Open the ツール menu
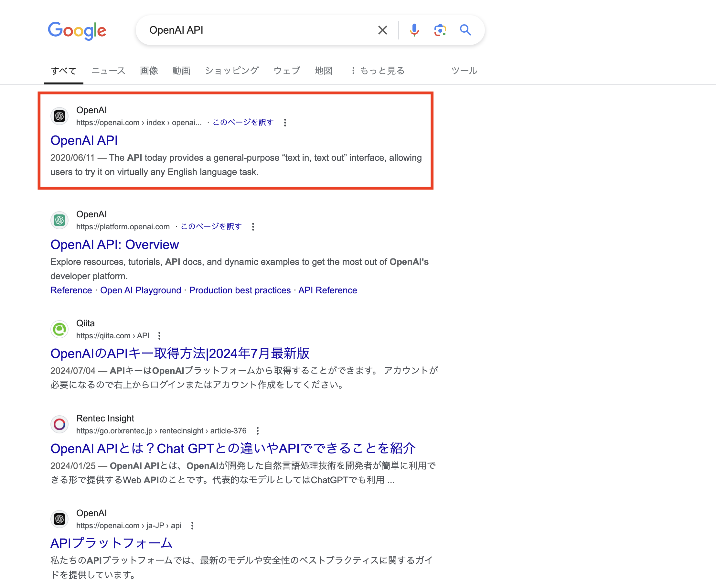 [464, 71]
